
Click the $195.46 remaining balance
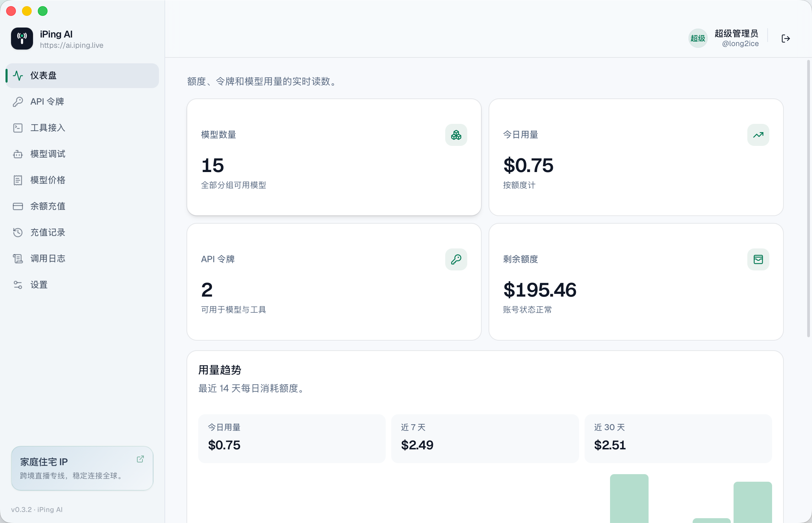click(x=540, y=290)
